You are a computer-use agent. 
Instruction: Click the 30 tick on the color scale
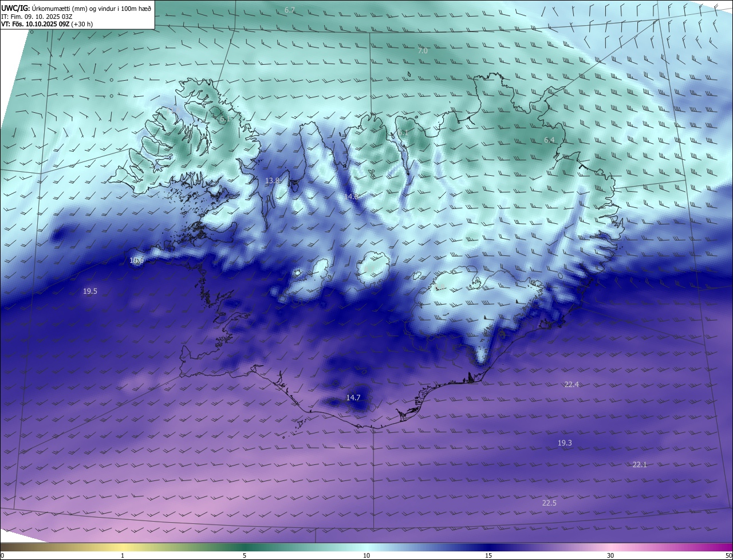click(610, 555)
